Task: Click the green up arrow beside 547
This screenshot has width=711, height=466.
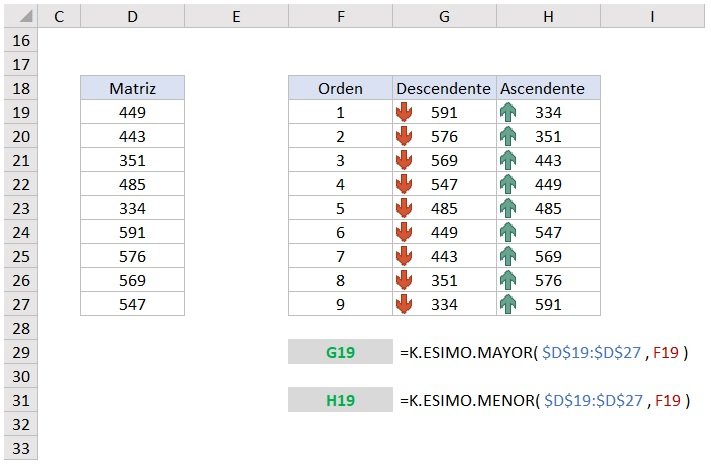Action: [508, 232]
